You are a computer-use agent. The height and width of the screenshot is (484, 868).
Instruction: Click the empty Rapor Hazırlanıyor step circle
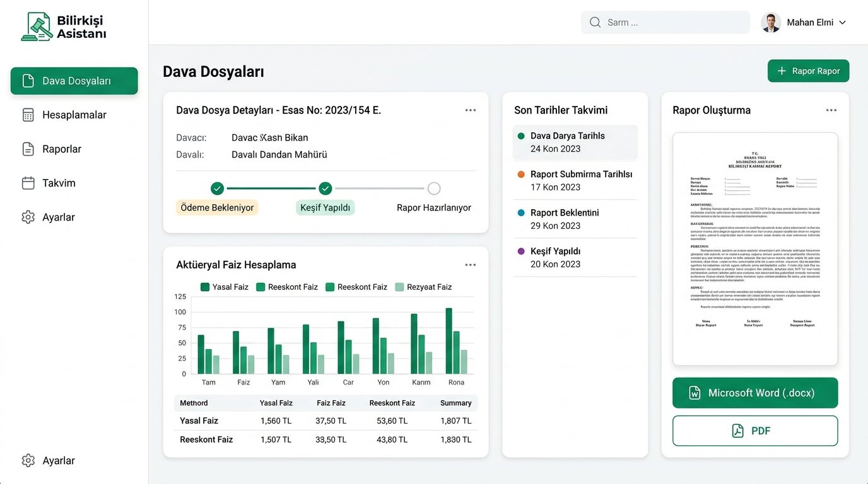point(434,188)
